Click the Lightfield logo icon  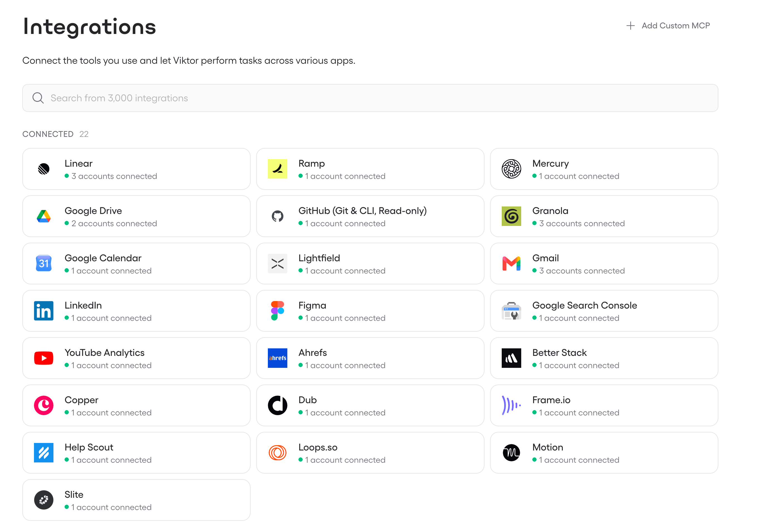click(277, 263)
